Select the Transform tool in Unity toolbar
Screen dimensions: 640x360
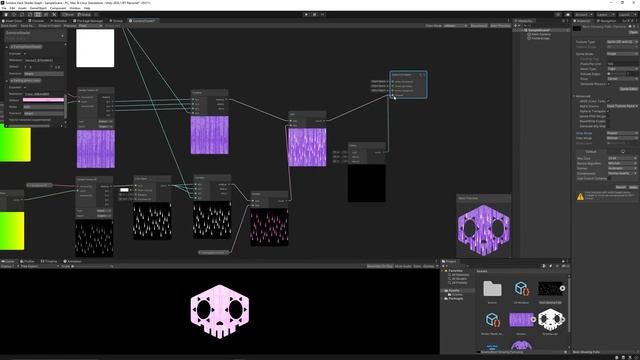(46, 14)
